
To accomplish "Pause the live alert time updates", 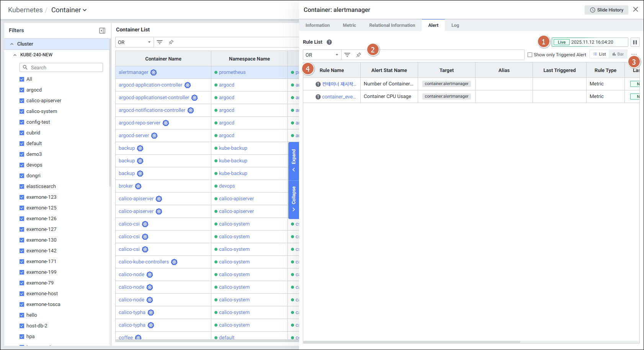I will click(x=635, y=42).
